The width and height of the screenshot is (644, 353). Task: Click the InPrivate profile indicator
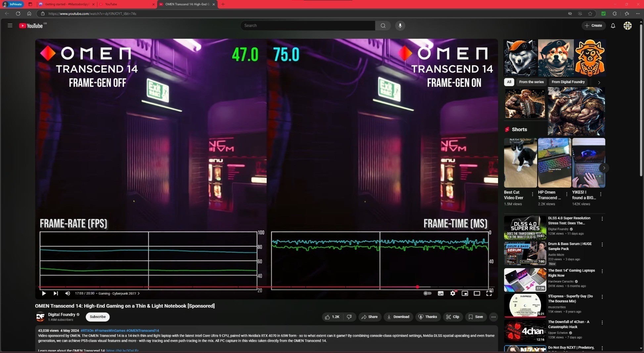pyautogui.click(x=13, y=4)
